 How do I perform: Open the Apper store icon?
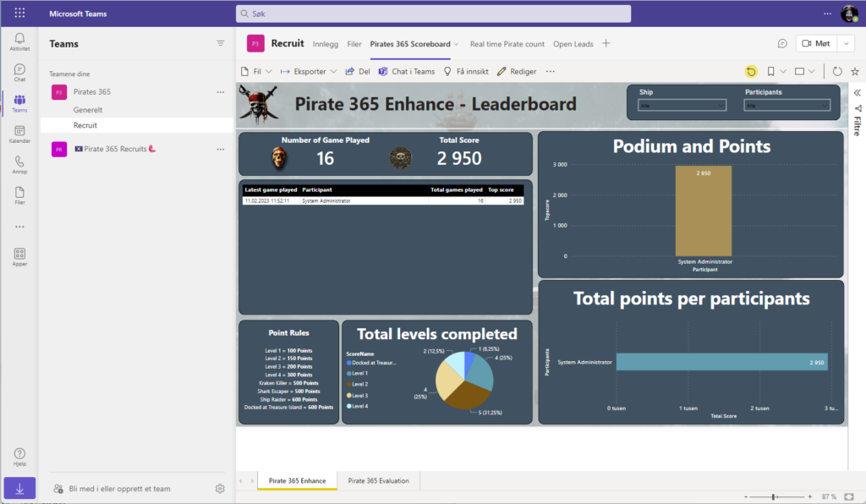[x=19, y=257]
